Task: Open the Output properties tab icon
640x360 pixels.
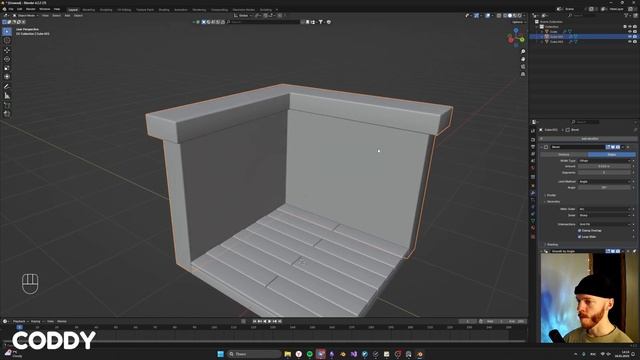Action: pos(533,147)
